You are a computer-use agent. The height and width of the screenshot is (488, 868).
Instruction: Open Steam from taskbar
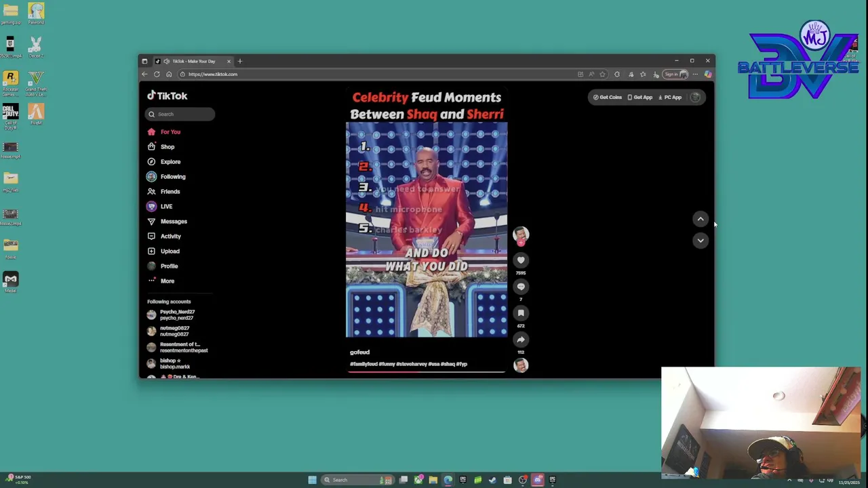(493, 480)
